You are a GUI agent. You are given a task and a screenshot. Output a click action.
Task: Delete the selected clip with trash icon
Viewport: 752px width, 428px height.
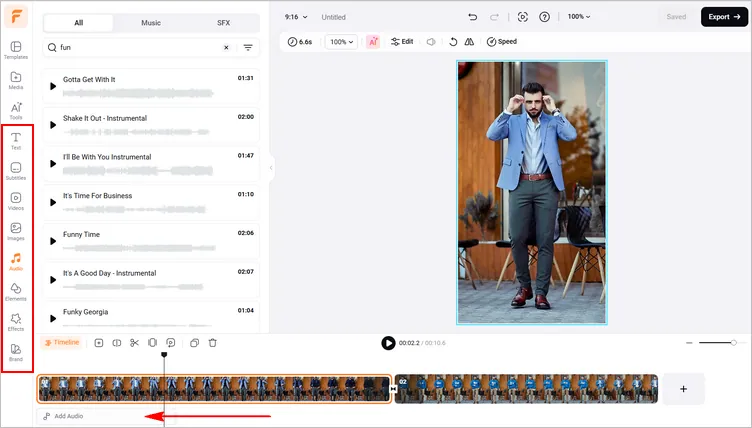pyautogui.click(x=212, y=343)
